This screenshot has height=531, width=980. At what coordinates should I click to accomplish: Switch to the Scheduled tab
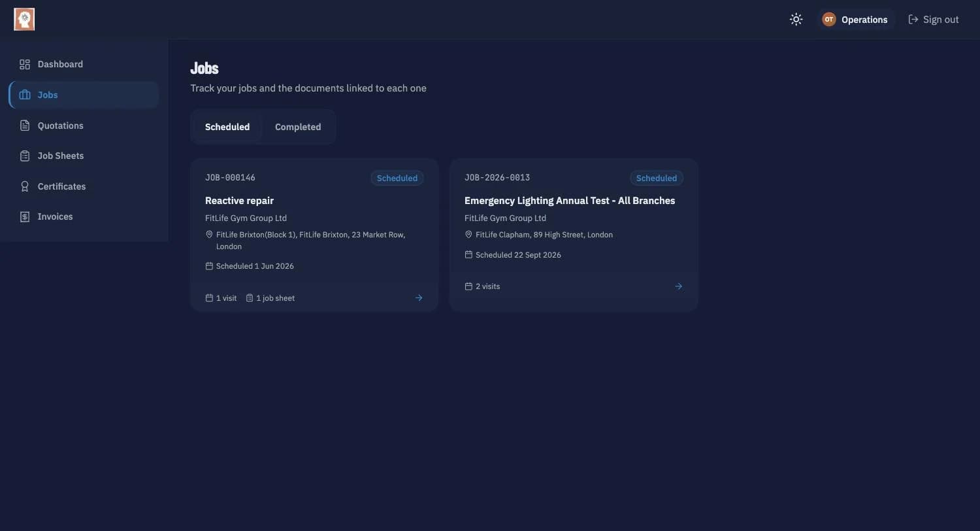pyautogui.click(x=227, y=127)
